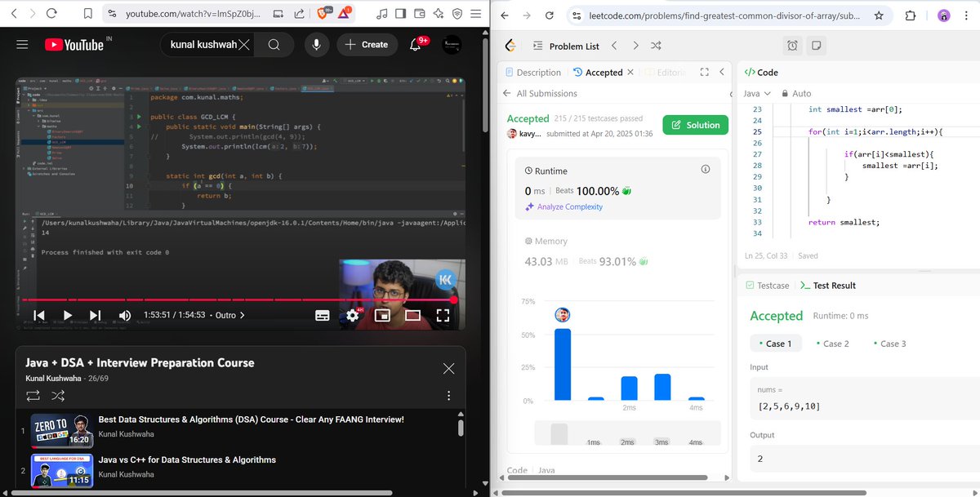Open the Brave Rewards triangle icon
Image resolution: width=980 pixels, height=497 pixels.
(345, 14)
